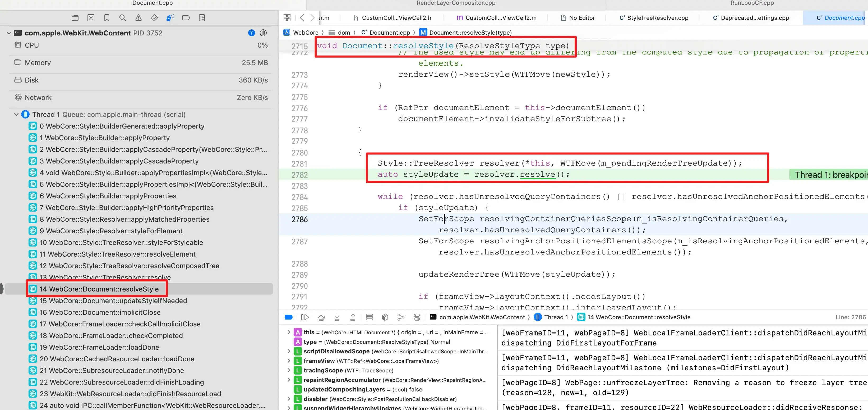868x410 pixels.
Task: Open the Debug Memory Graph icon
Action: [x=401, y=317]
